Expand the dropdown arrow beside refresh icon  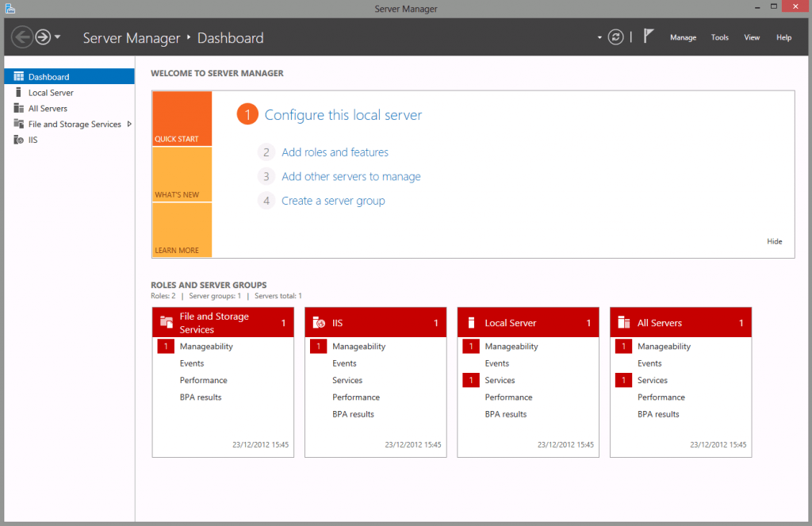point(599,37)
